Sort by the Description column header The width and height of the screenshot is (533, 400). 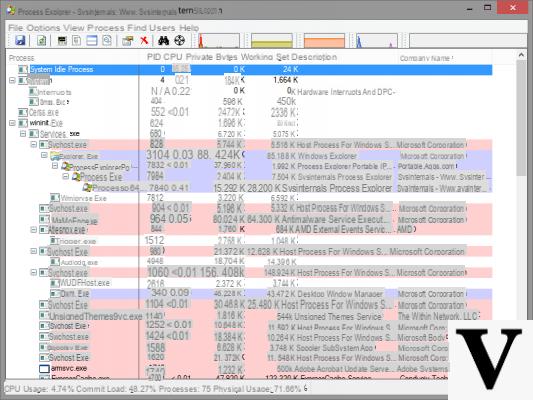coord(314,57)
